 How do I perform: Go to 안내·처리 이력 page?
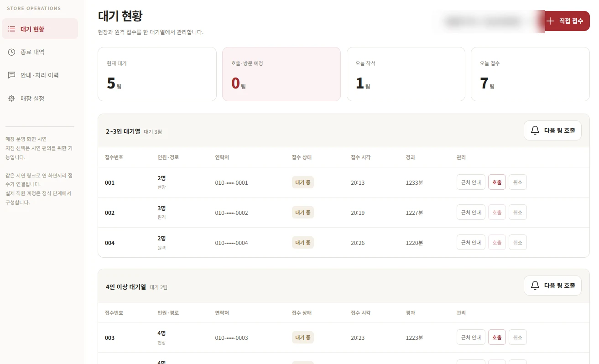coord(40,75)
